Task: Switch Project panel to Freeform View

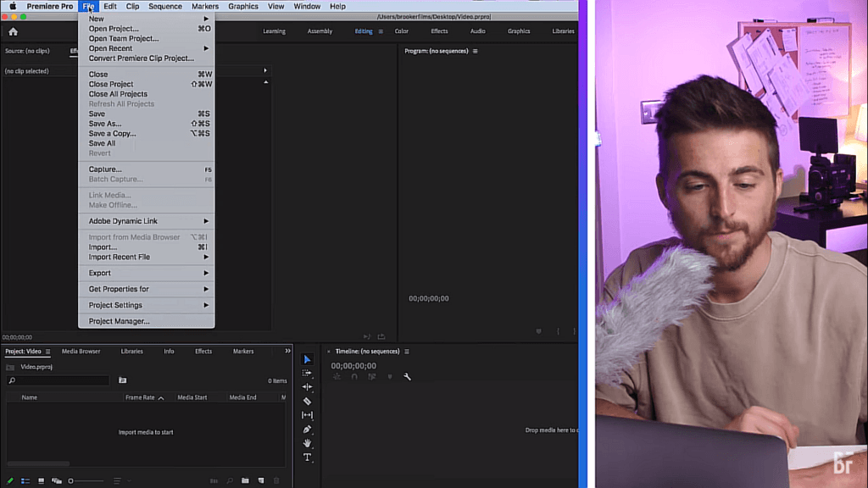Action: (57, 481)
